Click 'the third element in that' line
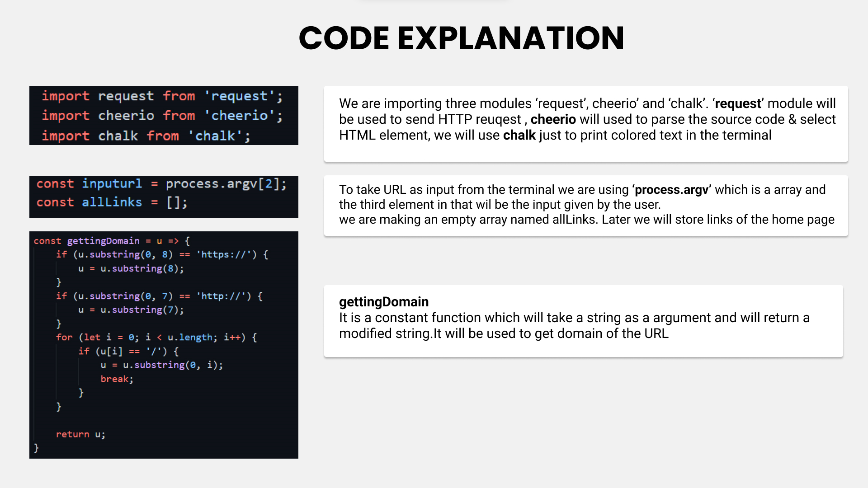 [500, 204]
